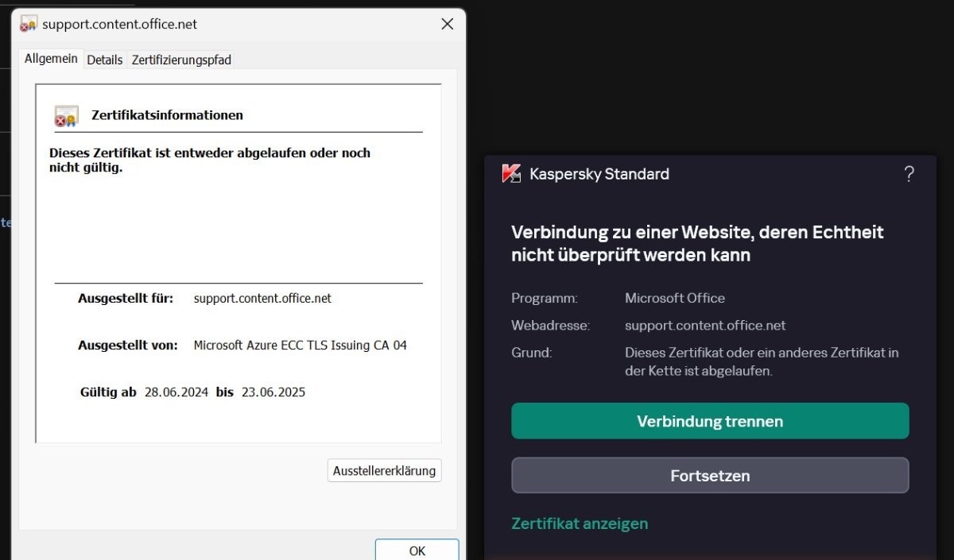Click the Programm label in Kaspersky

point(545,298)
